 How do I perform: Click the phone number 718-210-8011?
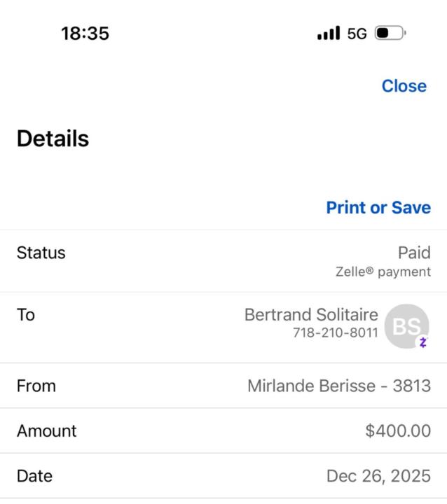pos(336,332)
